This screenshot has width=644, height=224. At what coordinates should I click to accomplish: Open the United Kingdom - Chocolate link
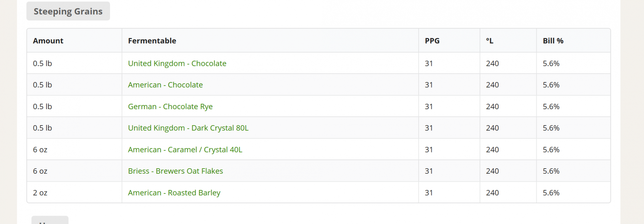pos(177,63)
